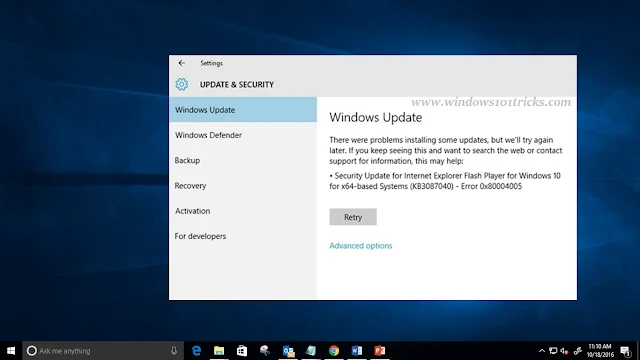Click the Cortana circle icon
The image size is (640, 360).
(x=31, y=351)
